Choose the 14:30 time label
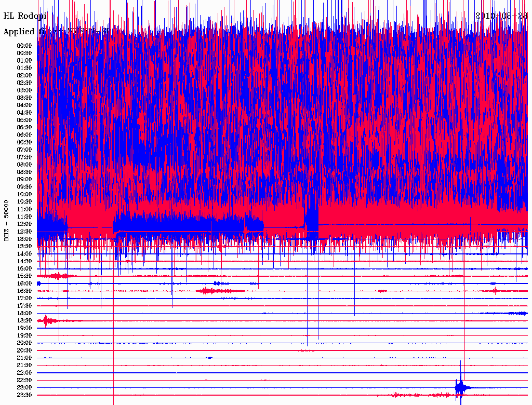 (24, 262)
